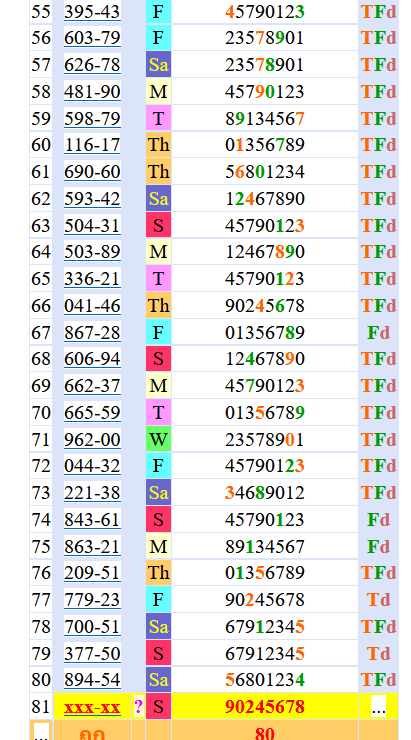Image resolution: width=411 pixels, height=740 pixels.
Task: Click the Th day cell beside 209-51
Action: (x=158, y=573)
